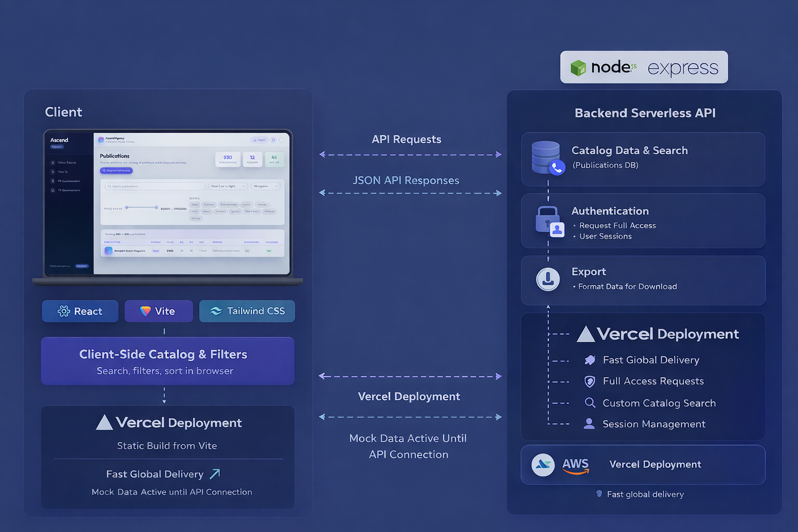Select the Vite tech badge
798x532 pixels.
pyautogui.click(x=158, y=311)
